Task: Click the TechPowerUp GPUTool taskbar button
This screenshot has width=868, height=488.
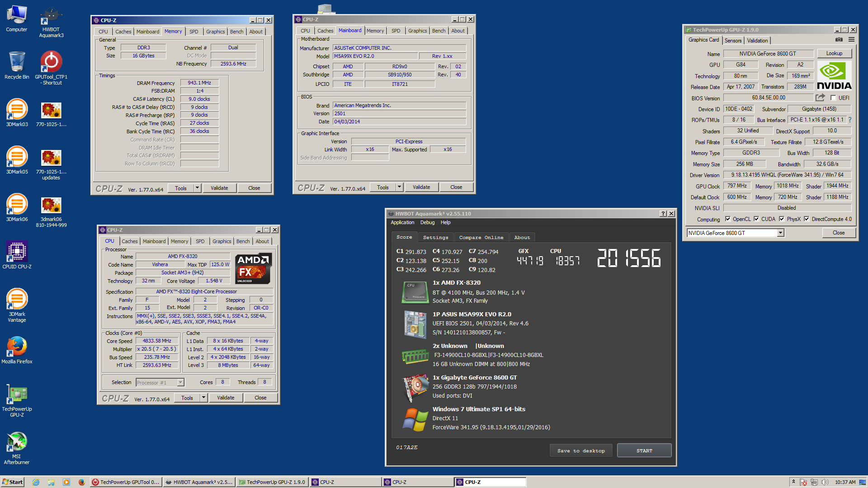Action: coord(126,482)
